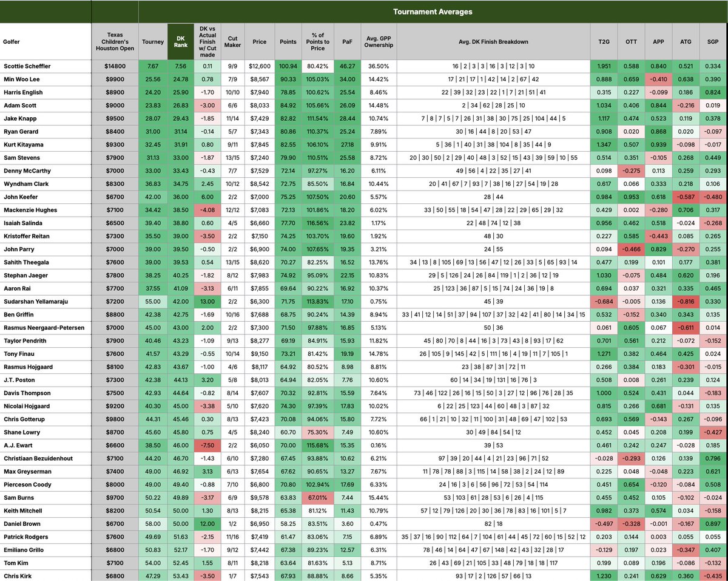Select A.J. Ewart's -7.50 DK vs Actual cell
This screenshot has height=581, width=728.
click(207, 445)
